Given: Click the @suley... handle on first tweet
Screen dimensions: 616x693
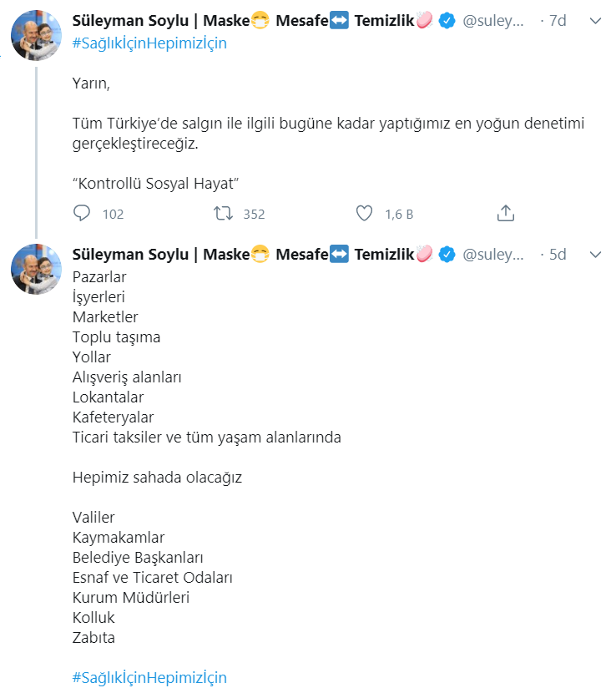Looking at the screenshot, I should [x=493, y=21].
